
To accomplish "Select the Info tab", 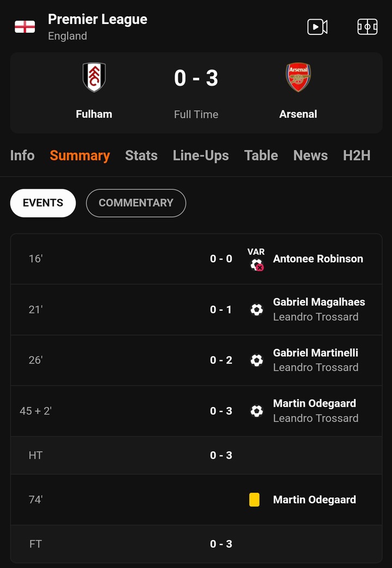I will click(x=22, y=155).
